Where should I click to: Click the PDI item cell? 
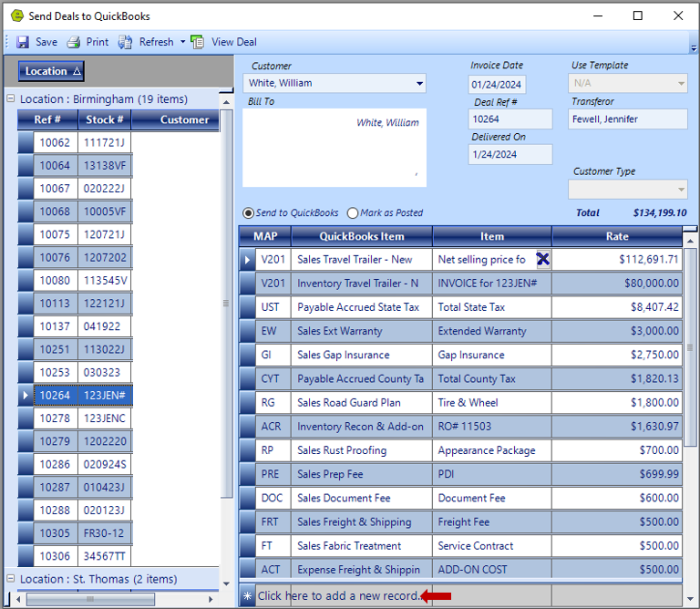[492, 474]
